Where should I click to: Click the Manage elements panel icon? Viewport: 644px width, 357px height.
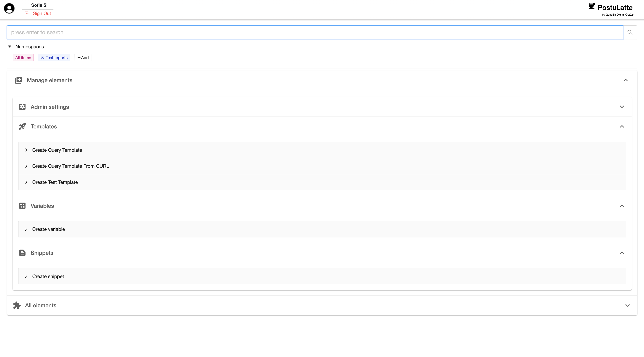point(19,80)
